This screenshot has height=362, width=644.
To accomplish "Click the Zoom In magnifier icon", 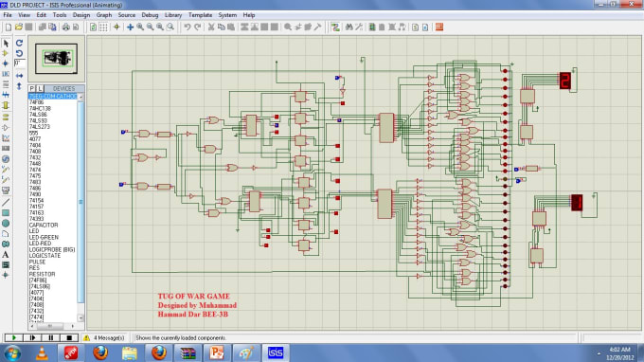I will [x=140, y=27].
